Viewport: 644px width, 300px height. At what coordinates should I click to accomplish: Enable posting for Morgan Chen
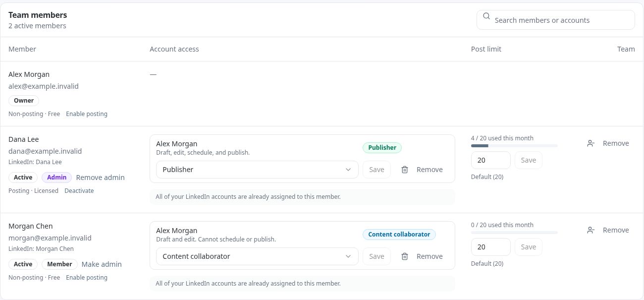(87, 277)
